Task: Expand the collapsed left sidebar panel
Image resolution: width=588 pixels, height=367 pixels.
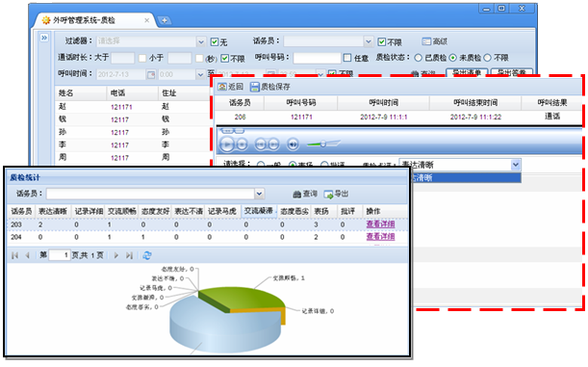Action: 44,38
